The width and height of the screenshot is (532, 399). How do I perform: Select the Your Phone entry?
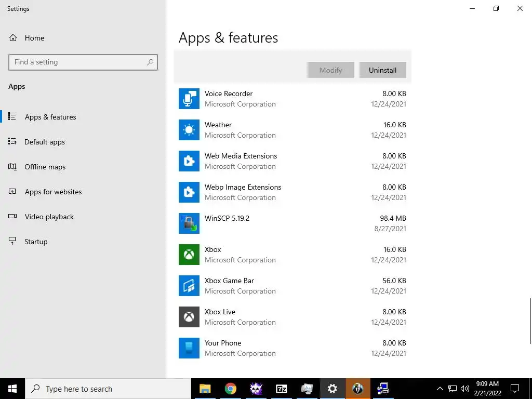[292, 349]
